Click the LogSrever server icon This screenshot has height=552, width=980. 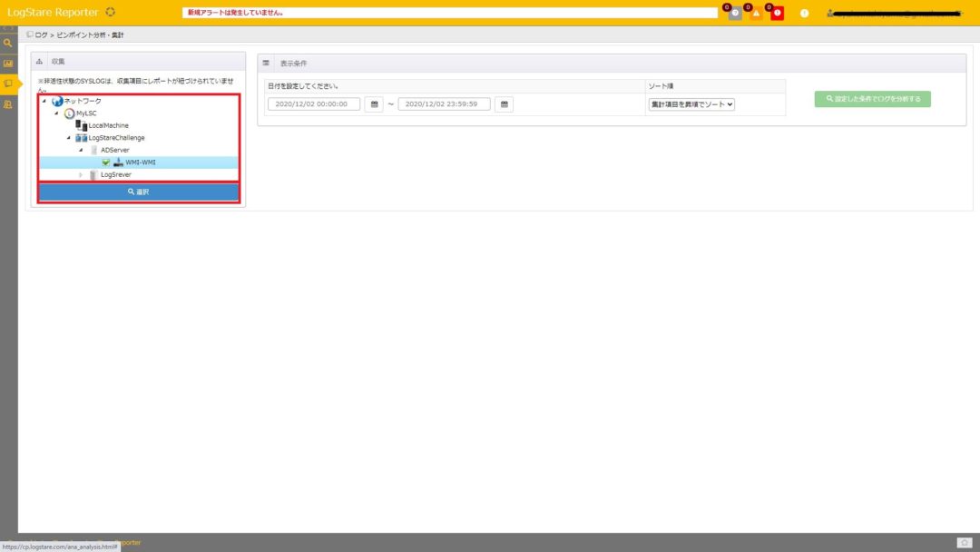[x=93, y=175]
